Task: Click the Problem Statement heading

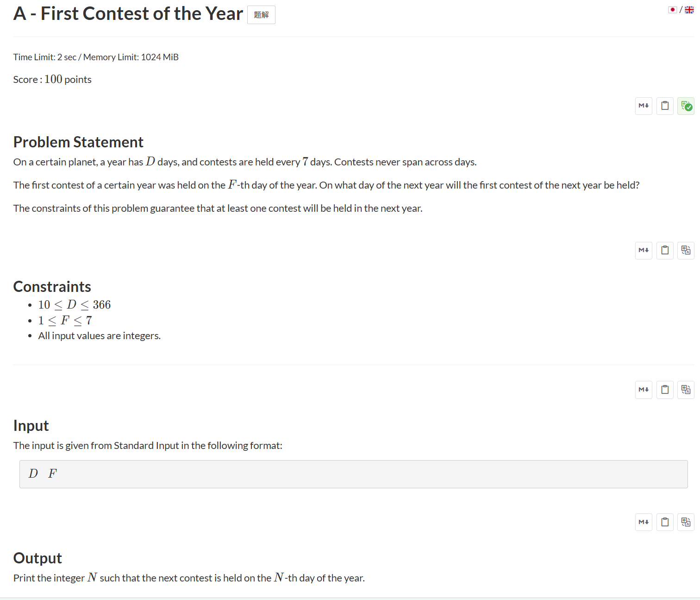Action: click(x=78, y=142)
